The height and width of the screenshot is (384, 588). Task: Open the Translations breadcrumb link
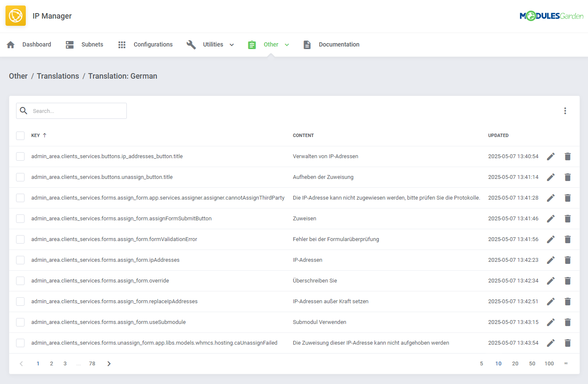57,76
